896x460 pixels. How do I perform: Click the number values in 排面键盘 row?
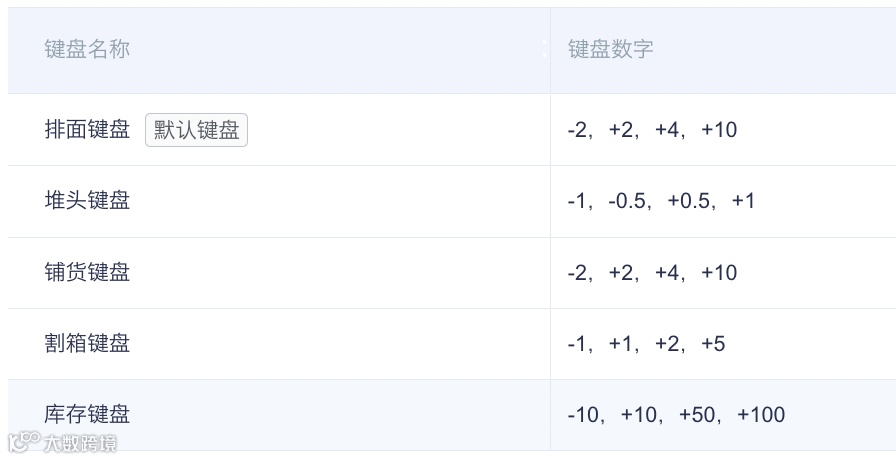652,130
